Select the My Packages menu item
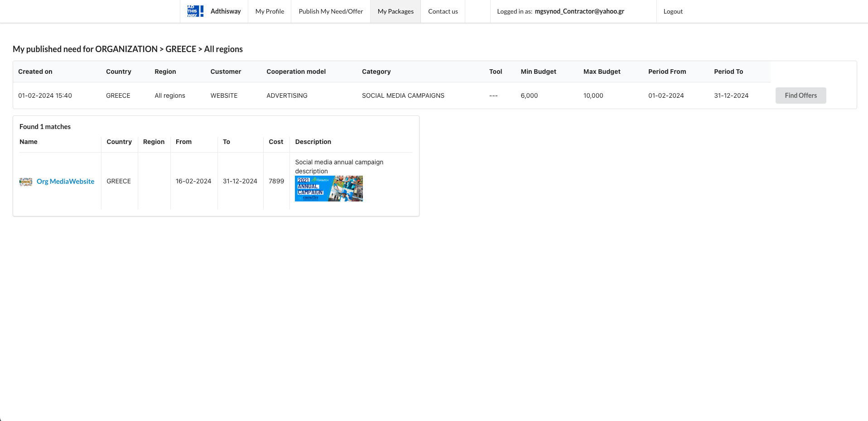Viewport: 868px width, 421px height. click(395, 11)
